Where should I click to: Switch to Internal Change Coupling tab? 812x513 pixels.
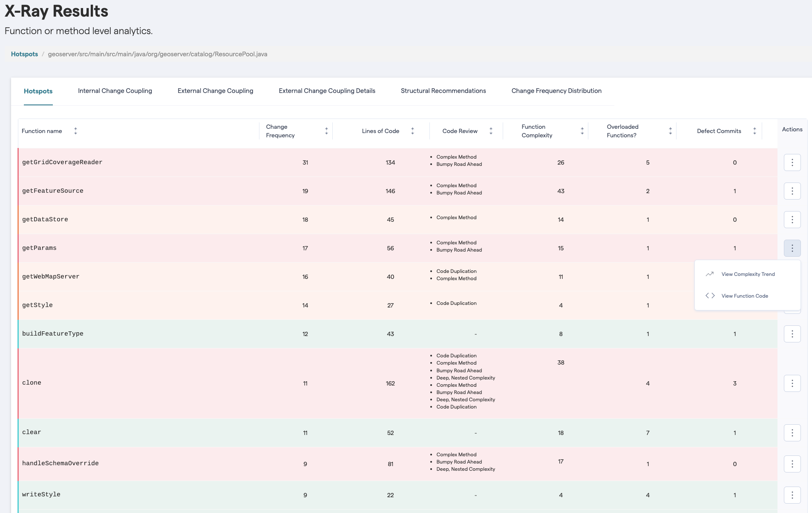tap(115, 91)
